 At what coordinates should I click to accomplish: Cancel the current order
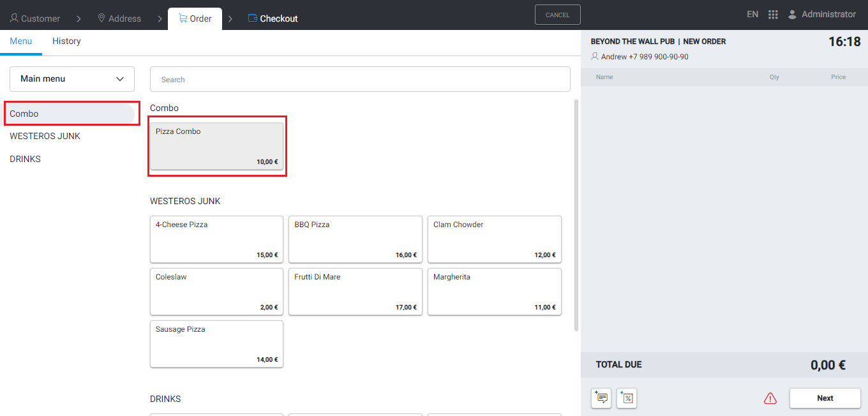[557, 15]
